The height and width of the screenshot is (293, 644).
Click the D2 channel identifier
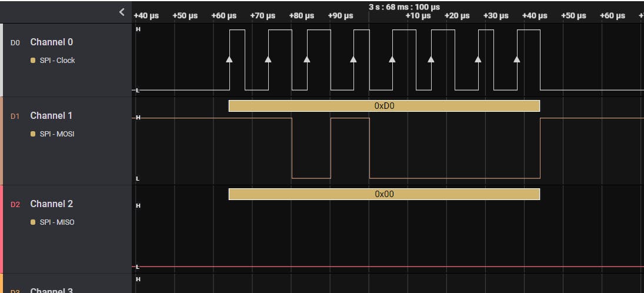pyautogui.click(x=15, y=205)
